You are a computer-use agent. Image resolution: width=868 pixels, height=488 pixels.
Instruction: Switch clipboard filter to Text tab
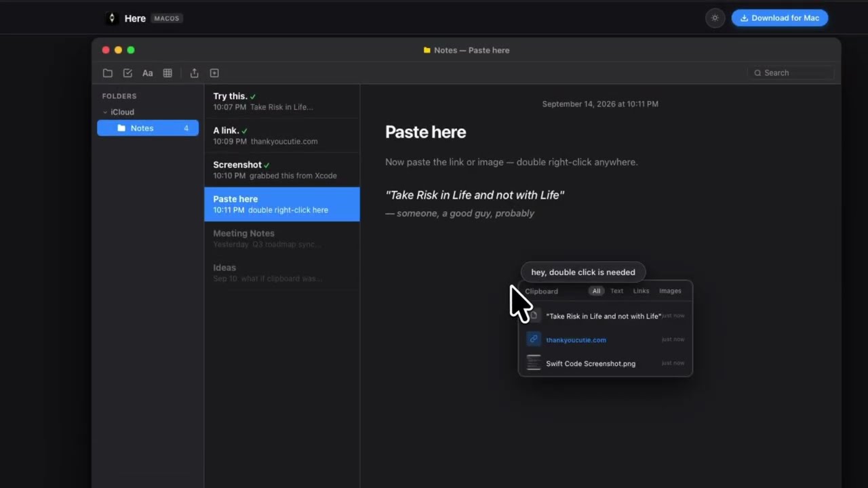(616, 291)
